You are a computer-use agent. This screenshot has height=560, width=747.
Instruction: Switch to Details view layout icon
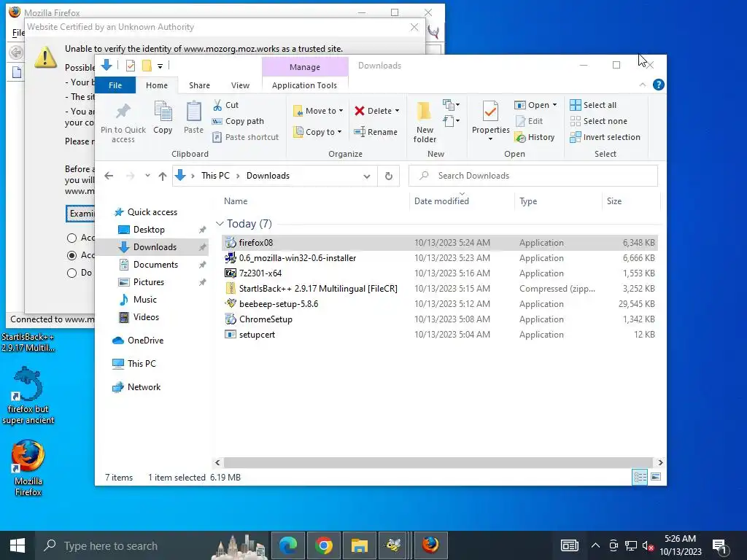coord(640,477)
